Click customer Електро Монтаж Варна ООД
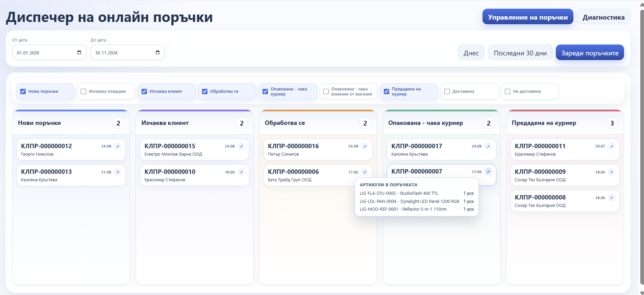 click(173, 154)
